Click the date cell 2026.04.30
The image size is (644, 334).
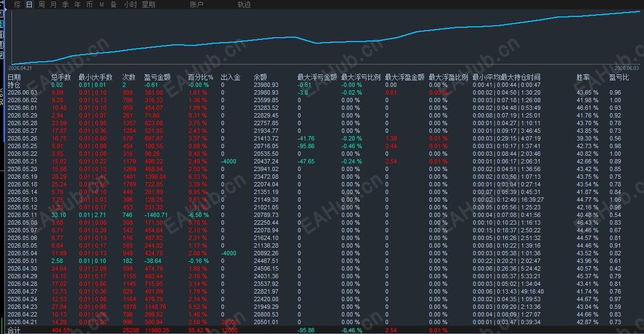[x=22, y=269]
